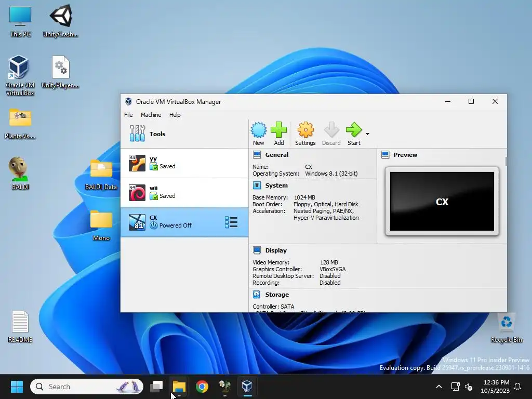This screenshot has width=532, height=399.
Task: Click 'Controller: SATA' text
Action: coord(273,307)
